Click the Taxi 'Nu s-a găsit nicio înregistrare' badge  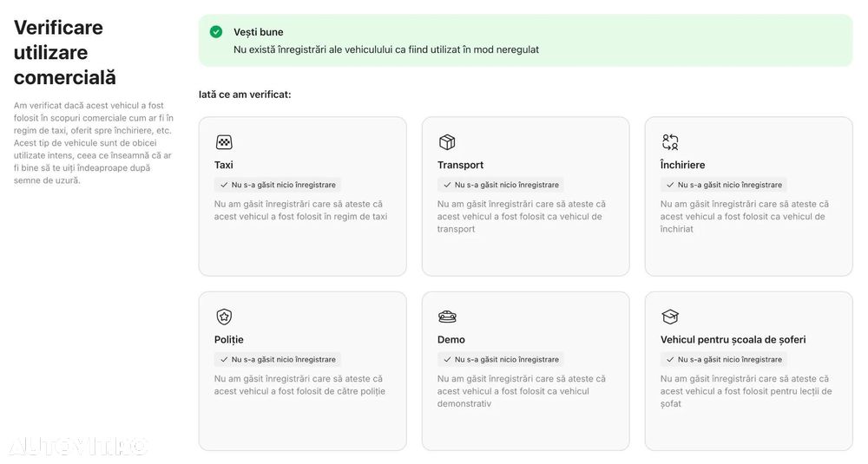278,185
